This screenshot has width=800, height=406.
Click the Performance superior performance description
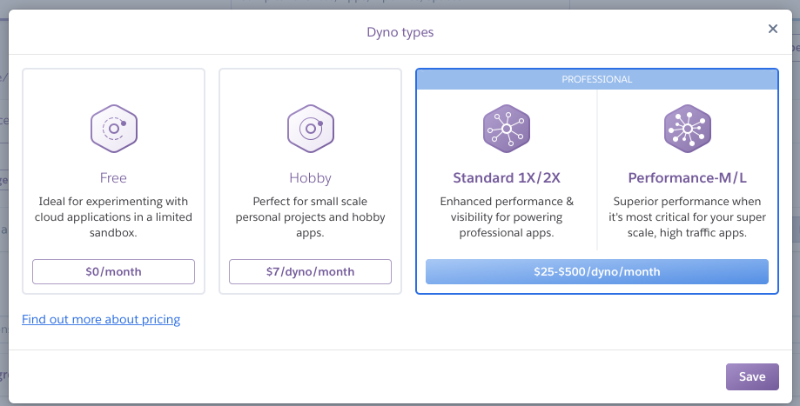687,217
